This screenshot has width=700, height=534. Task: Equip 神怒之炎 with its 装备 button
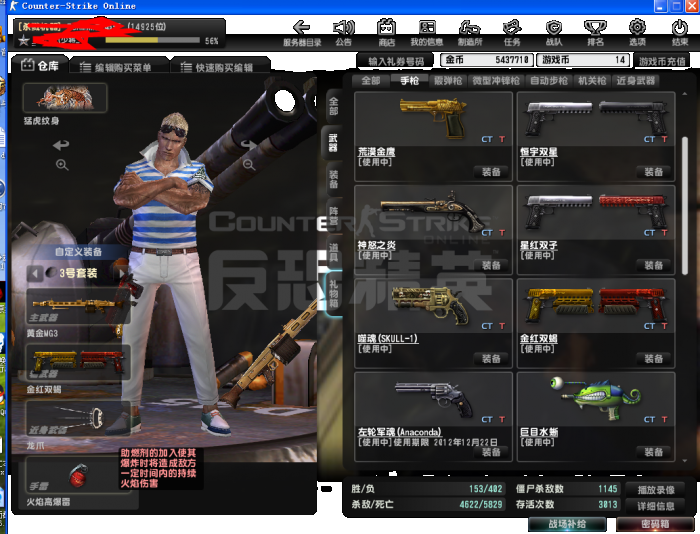[x=491, y=265]
